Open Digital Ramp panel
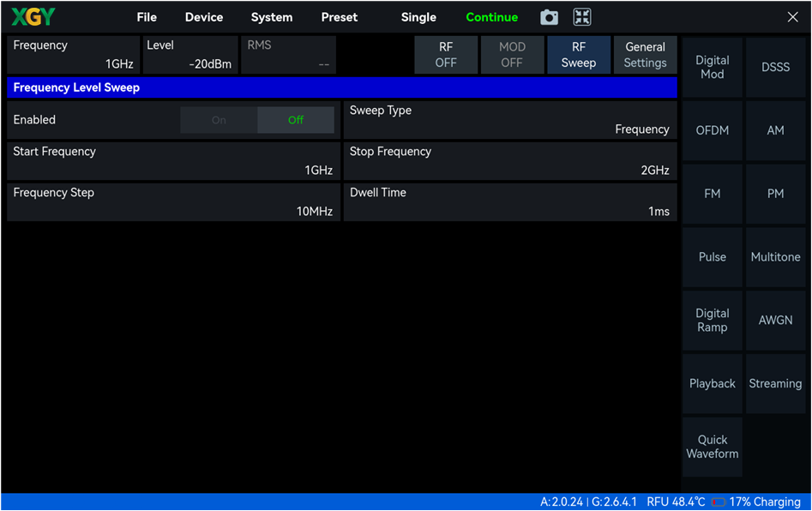Viewport: 812px width, 511px height. [x=712, y=321]
